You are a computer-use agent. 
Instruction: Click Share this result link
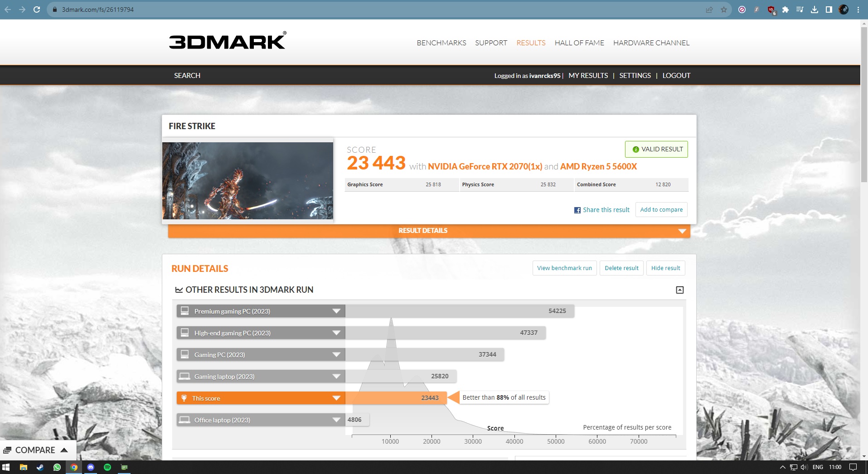(x=606, y=210)
